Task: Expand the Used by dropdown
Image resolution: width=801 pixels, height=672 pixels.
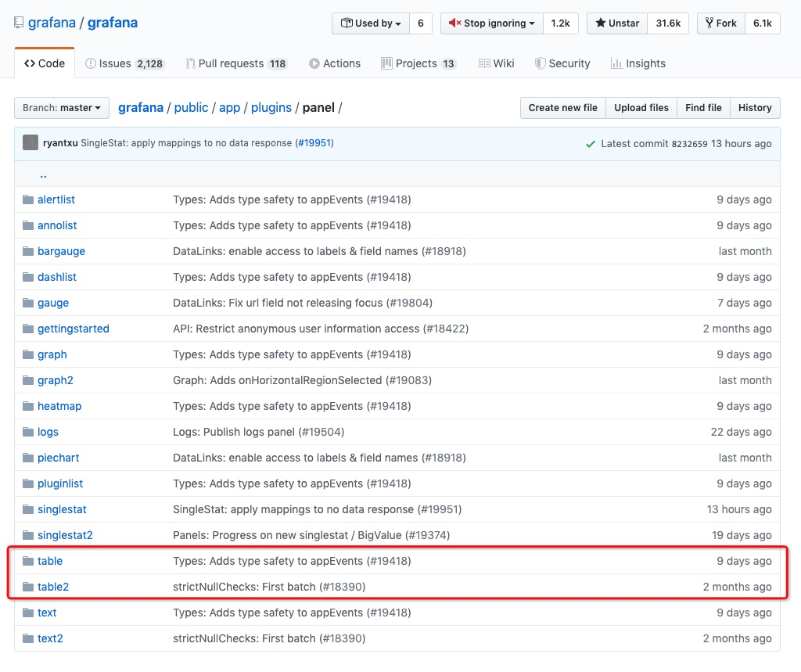Action: click(371, 23)
